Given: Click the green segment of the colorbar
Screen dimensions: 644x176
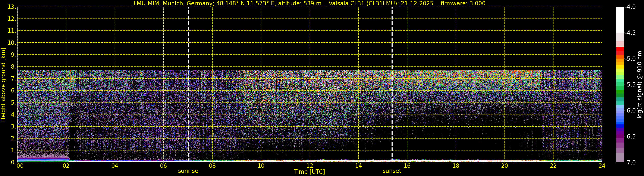Looking at the screenshot, I should coord(620,92).
